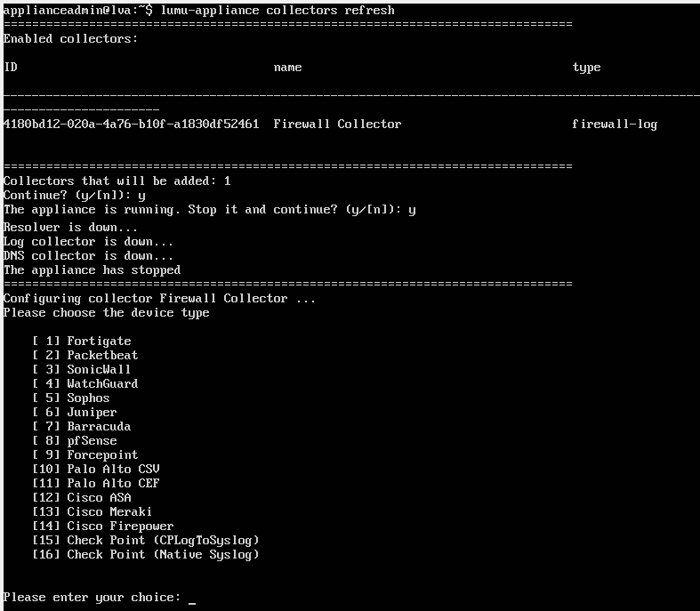Select the Packetbeat menu entry

click(x=102, y=355)
